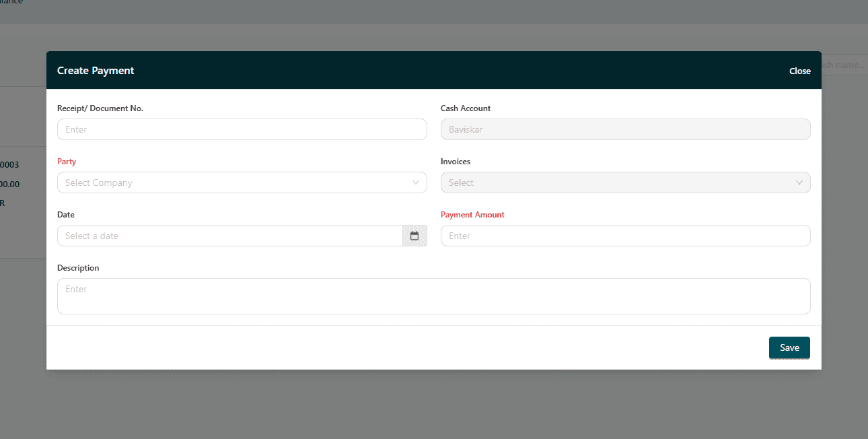This screenshot has width=868, height=439.
Task: Click into the Description text area
Action: click(x=434, y=296)
